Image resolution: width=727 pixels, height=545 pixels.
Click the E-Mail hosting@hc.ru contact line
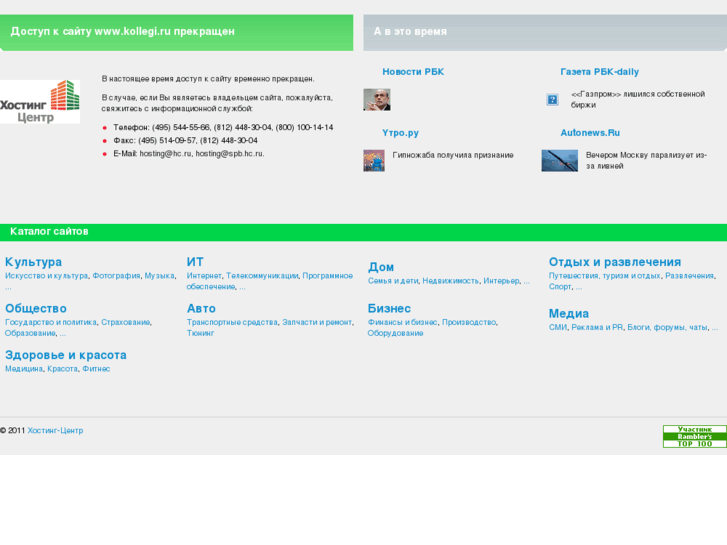(189, 154)
